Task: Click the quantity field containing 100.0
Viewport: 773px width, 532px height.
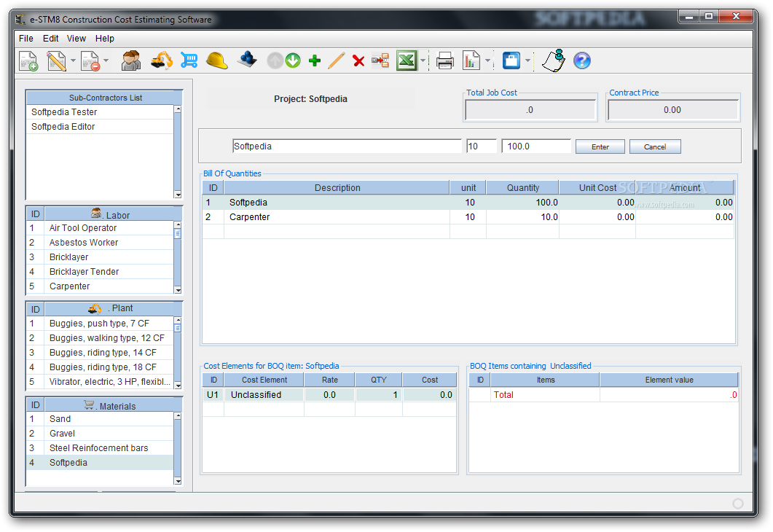Action: pos(536,146)
